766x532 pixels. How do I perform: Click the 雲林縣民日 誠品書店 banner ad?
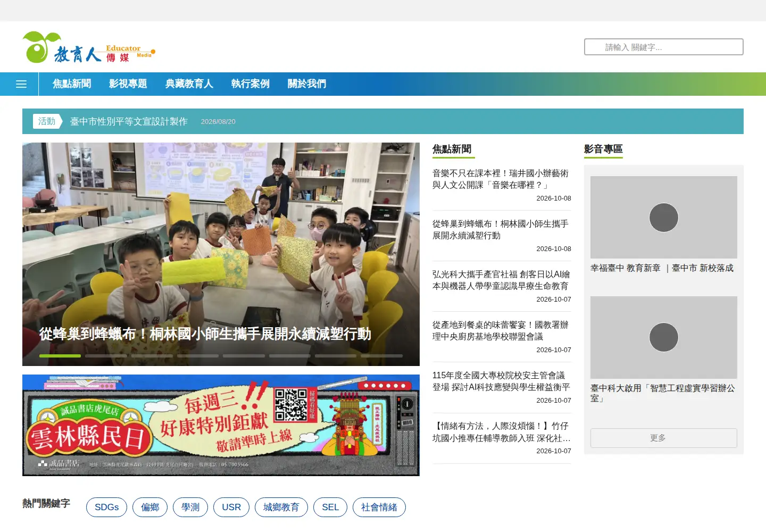(x=221, y=425)
